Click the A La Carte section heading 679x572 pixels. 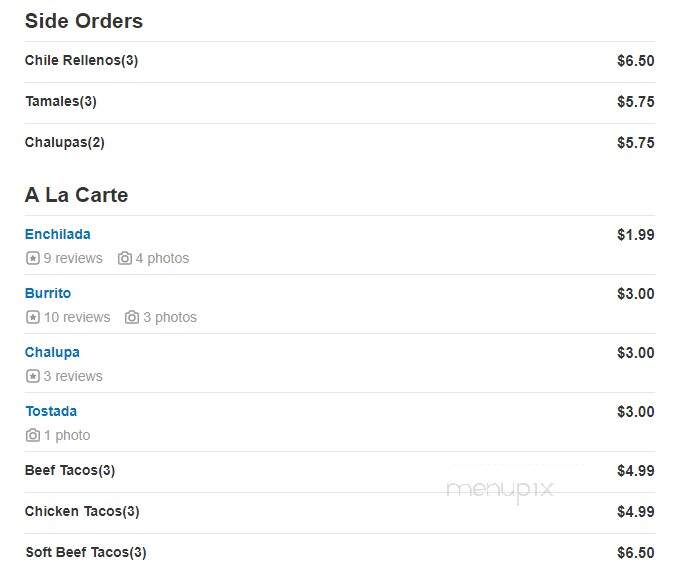pyautogui.click(x=76, y=195)
